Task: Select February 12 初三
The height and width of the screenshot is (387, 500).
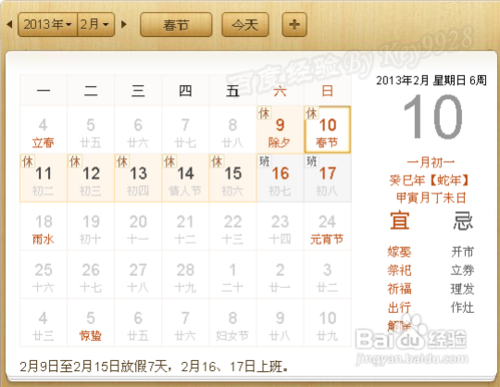Action: point(91,178)
